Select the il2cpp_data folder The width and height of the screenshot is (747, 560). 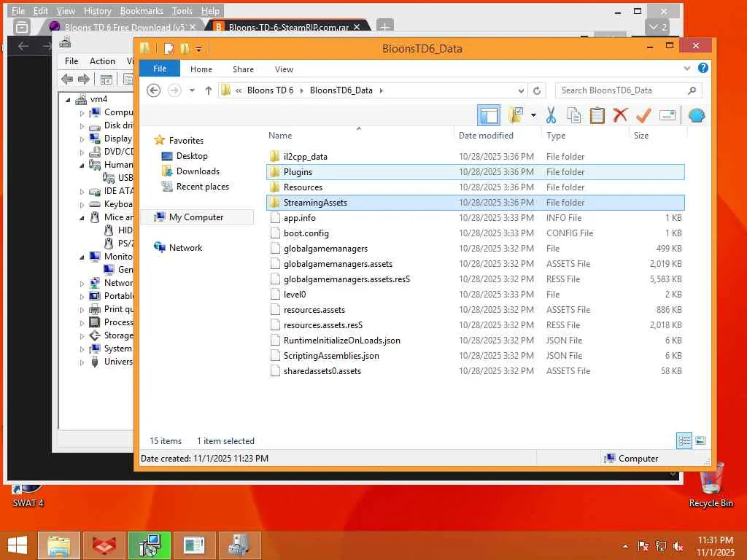point(475,157)
